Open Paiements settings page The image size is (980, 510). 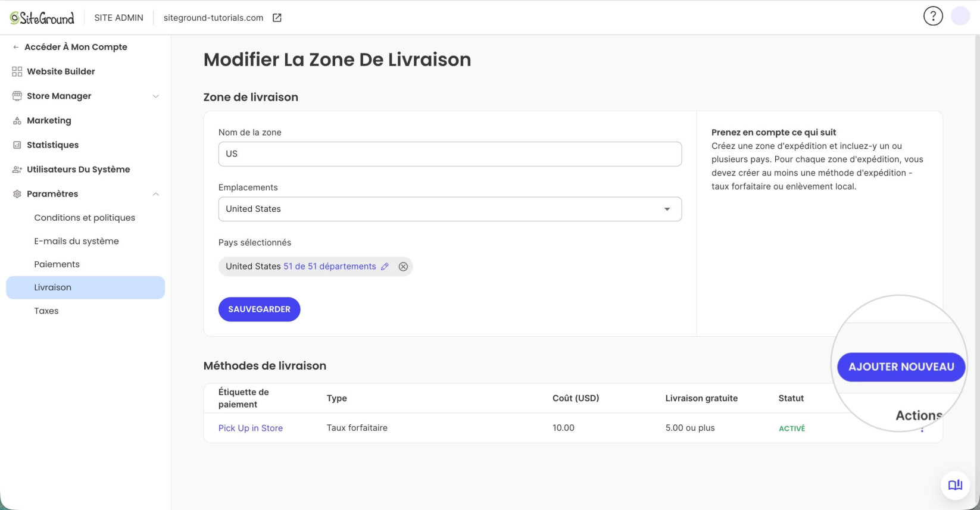(57, 264)
